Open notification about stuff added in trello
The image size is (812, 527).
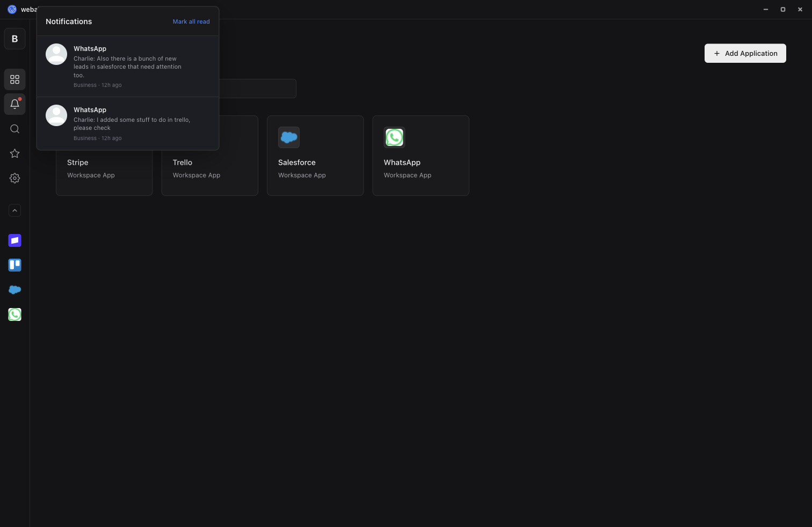(x=128, y=123)
